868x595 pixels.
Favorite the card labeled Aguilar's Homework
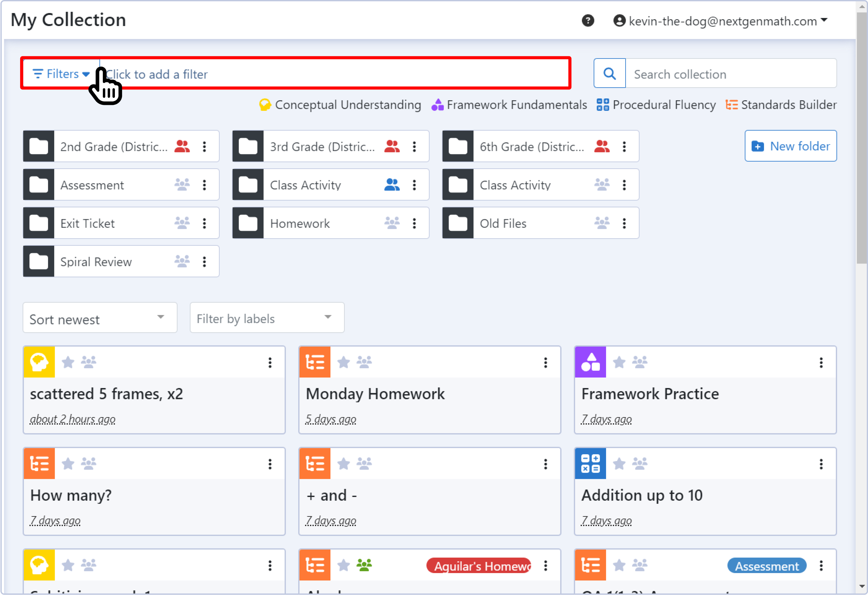344,565
